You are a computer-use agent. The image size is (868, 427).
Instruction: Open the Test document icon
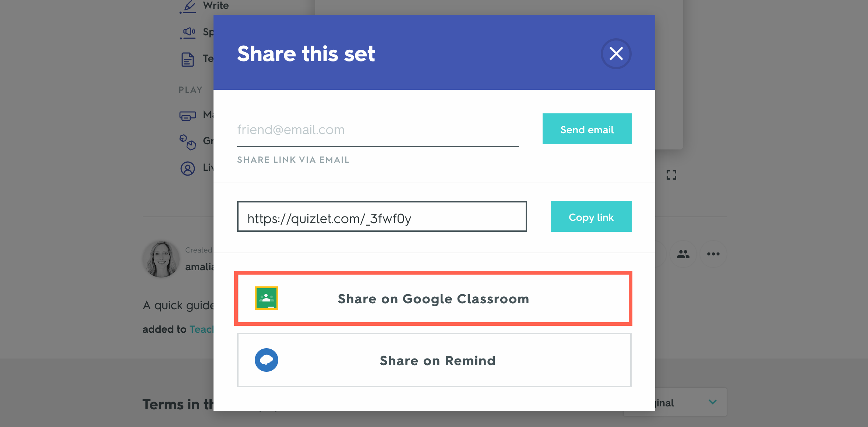coord(188,59)
